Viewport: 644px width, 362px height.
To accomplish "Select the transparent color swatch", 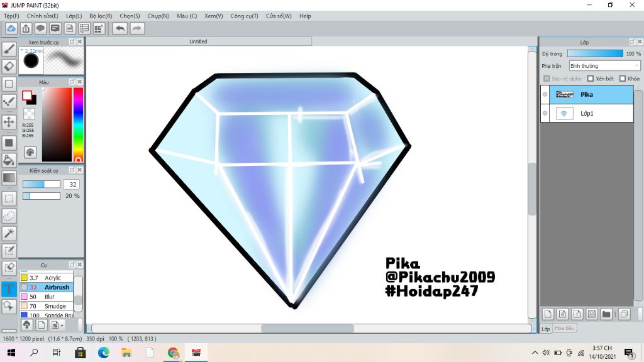I will pyautogui.click(x=29, y=114).
